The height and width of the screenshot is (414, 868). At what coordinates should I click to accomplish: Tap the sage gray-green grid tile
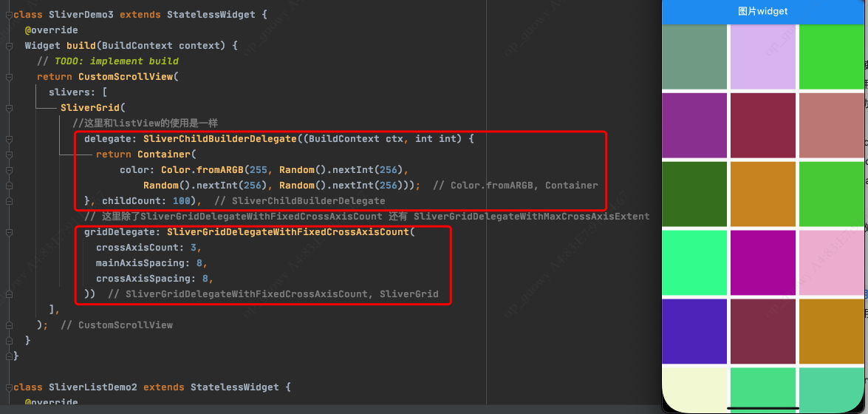click(x=694, y=56)
